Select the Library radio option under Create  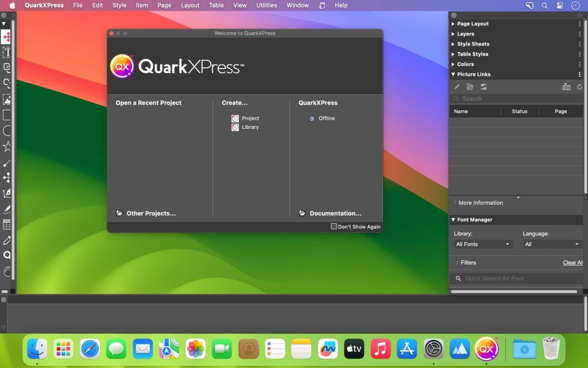pyautogui.click(x=235, y=127)
